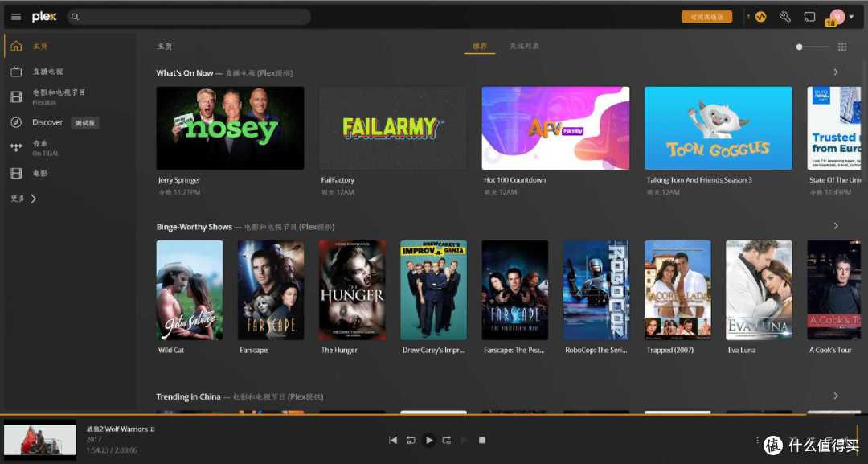Select the Live TV icon in the sidebar
This screenshot has height=464, width=868.
point(16,72)
